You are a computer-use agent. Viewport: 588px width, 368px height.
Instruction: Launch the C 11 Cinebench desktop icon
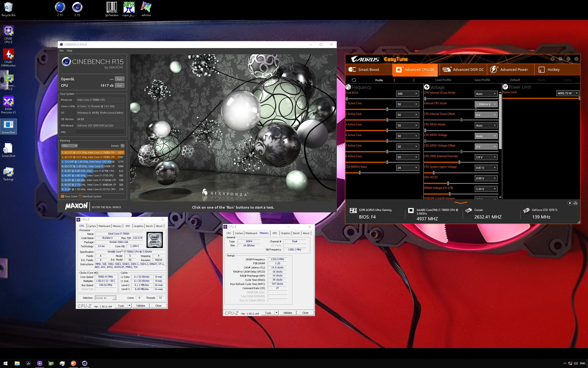coord(60,9)
